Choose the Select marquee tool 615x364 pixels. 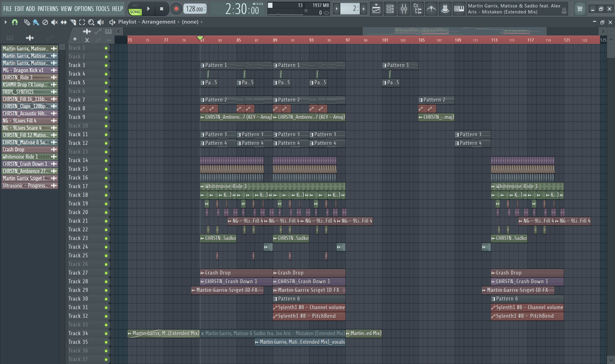(x=82, y=22)
